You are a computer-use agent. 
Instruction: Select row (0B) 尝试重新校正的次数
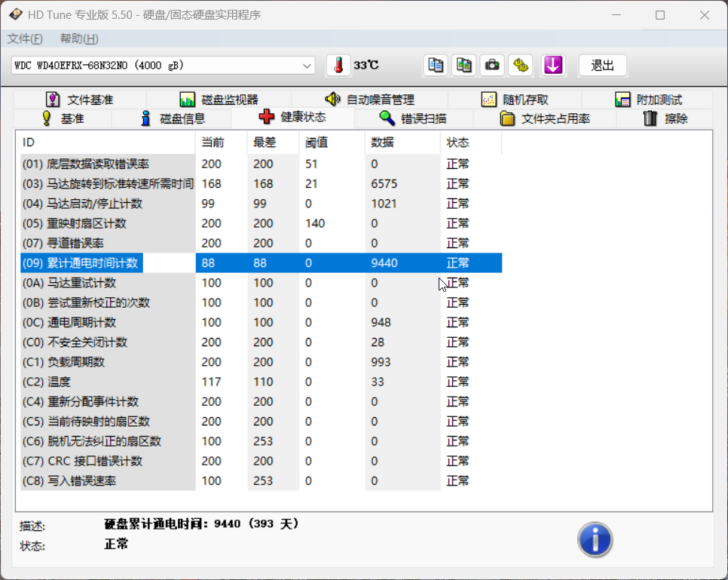pyautogui.click(x=262, y=302)
